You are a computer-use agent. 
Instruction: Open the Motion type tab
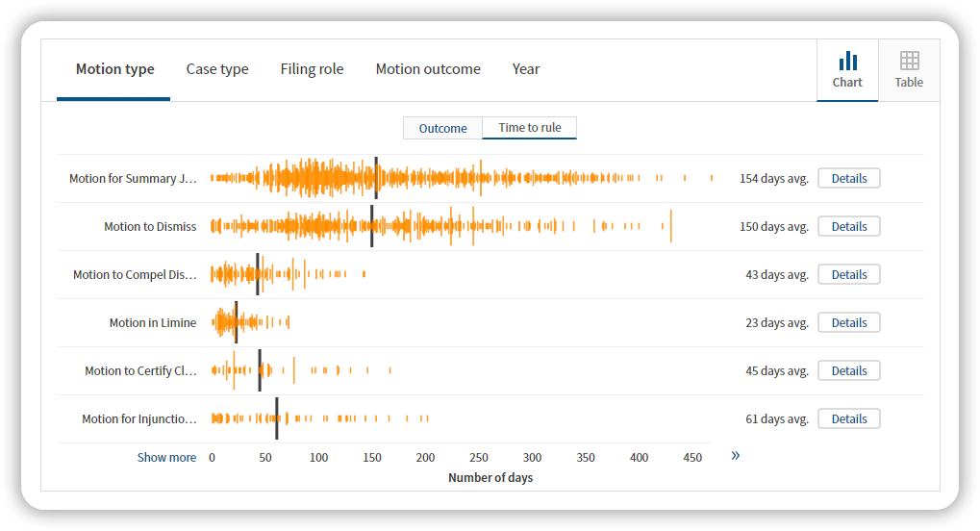114,69
